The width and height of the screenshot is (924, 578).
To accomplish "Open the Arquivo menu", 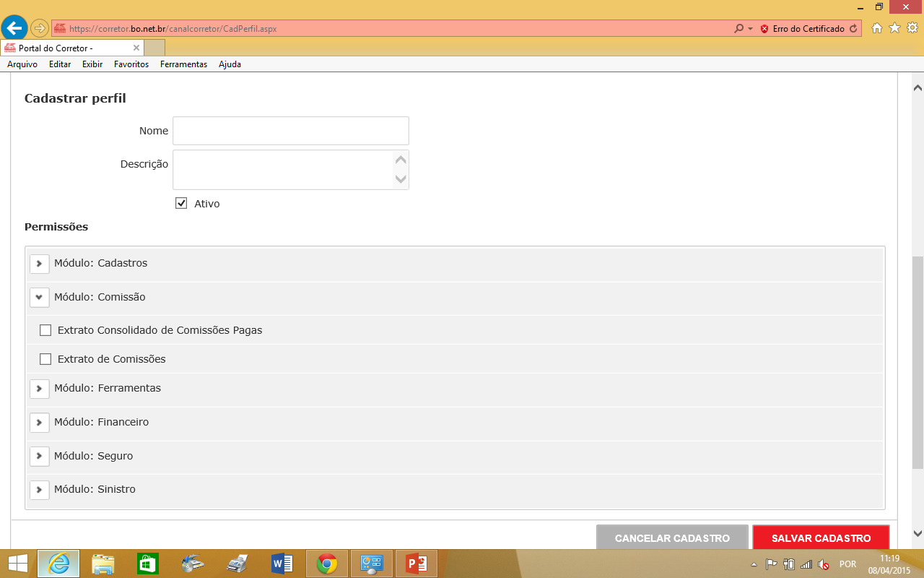I will [x=22, y=64].
